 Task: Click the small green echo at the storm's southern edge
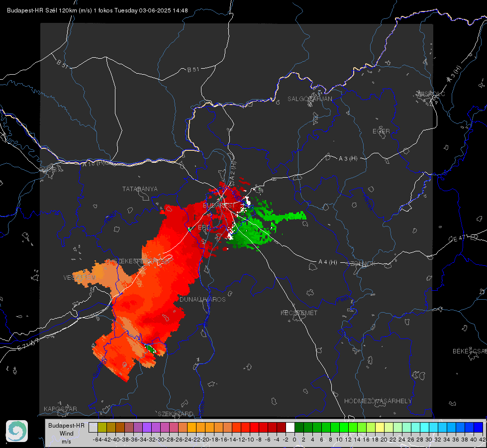151,348
